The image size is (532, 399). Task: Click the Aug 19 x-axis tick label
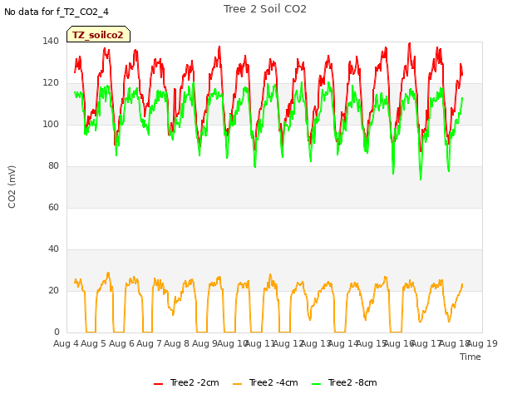482,343
